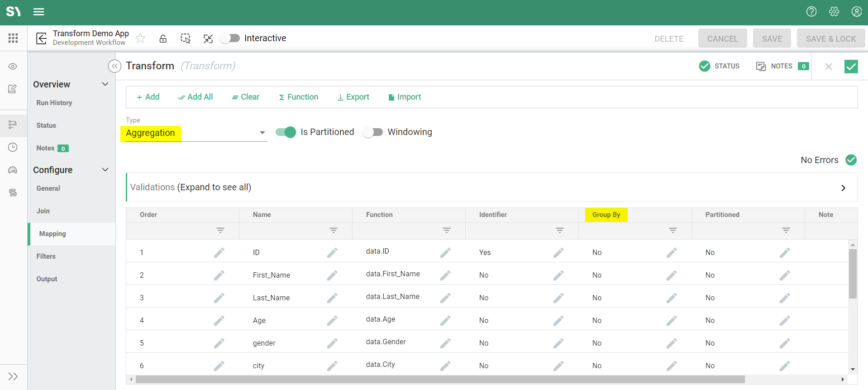868x390 pixels.
Task: Click the horizontal scrollbar of the table
Action: click(440, 380)
